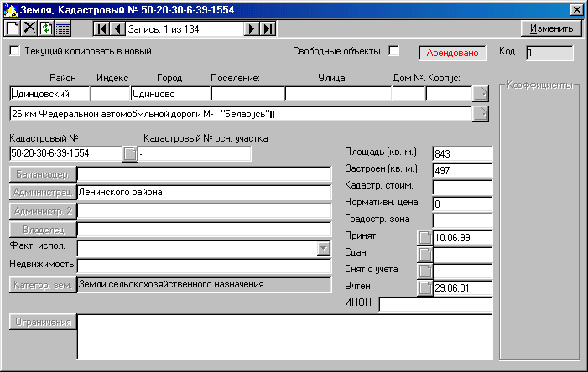Click the Балансодер. button
This screenshot has height=372, width=588.
point(43,174)
